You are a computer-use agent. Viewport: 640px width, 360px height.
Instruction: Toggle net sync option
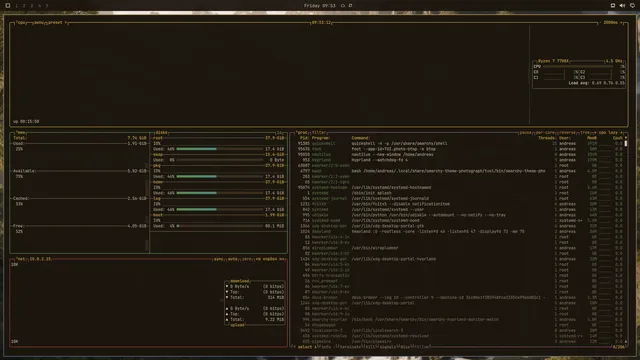[218, 259]
